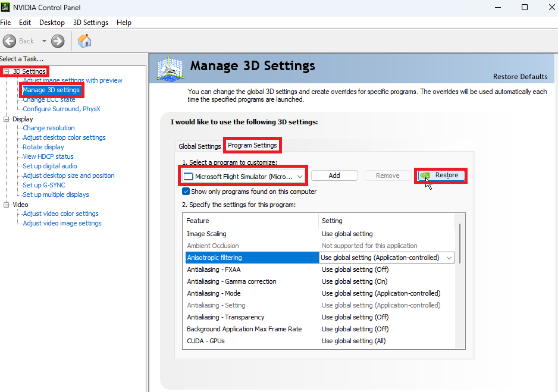
Task: Click the Restore button
Action: tap(441, 175)
